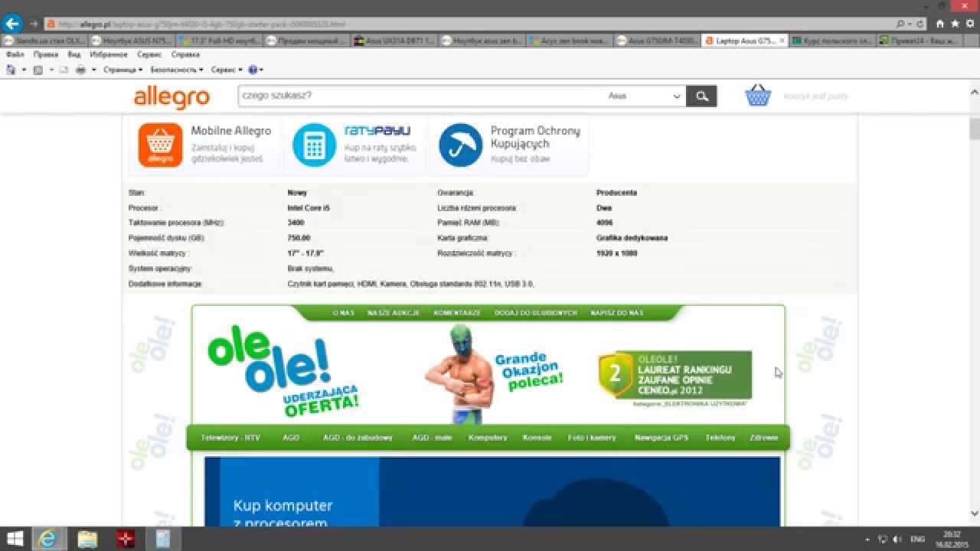Open the shopping basket icon
Image resolution: width=980 pixels, height=551 pixels.
758,96
